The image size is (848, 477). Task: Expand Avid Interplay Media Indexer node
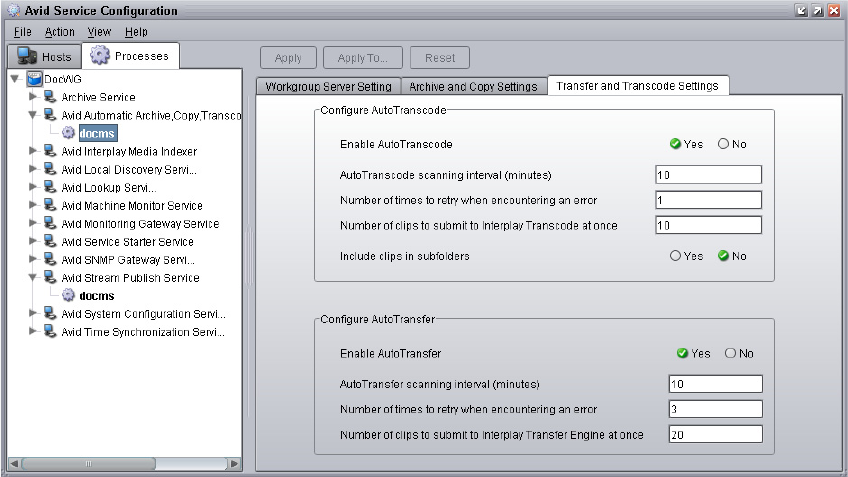click(33, 150)
